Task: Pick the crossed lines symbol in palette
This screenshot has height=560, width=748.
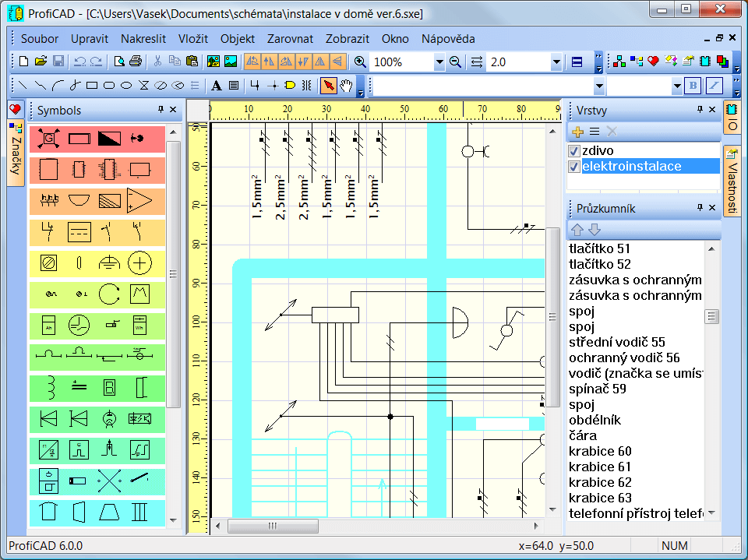Action: pyautogui.click(x=109, y=481)
